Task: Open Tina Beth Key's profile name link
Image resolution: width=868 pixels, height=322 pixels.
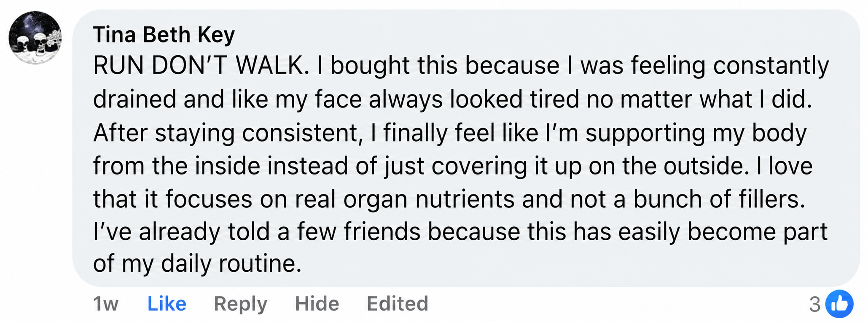Action: tap(164, 35)
